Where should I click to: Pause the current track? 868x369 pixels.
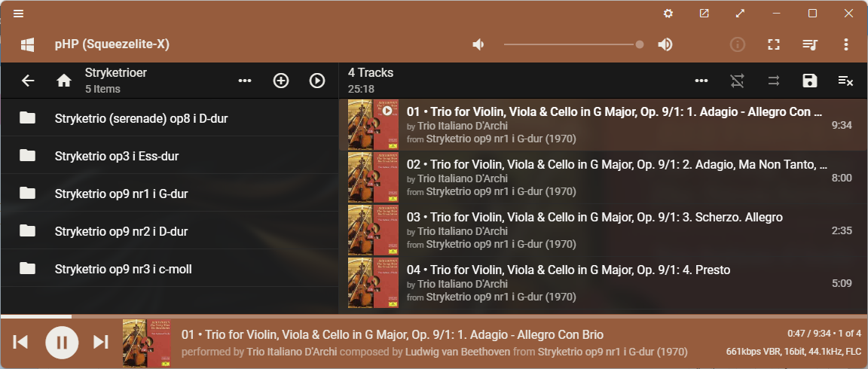click(62, 342)
